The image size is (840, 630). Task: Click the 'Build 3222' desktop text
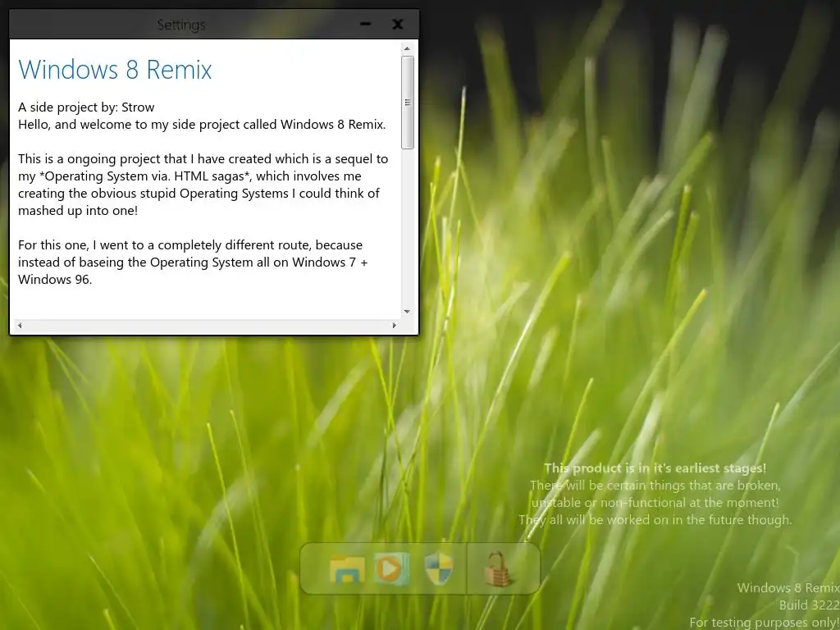click(x=809, y=605)
